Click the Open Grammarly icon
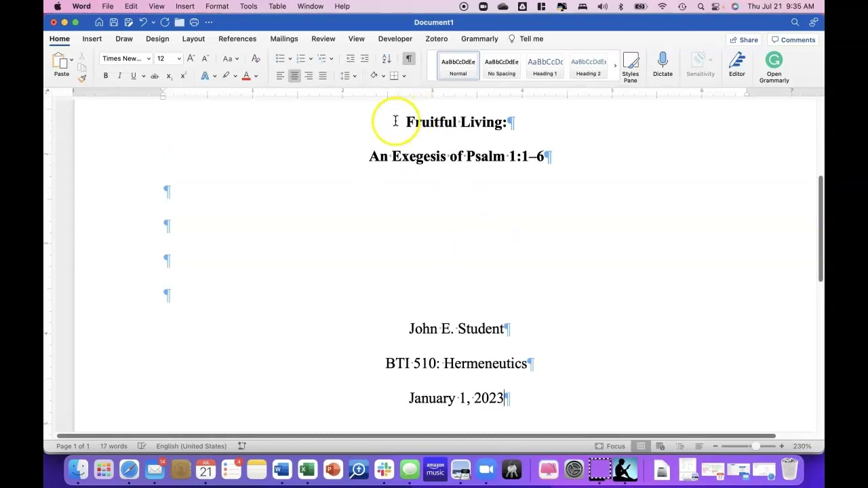 774,67
